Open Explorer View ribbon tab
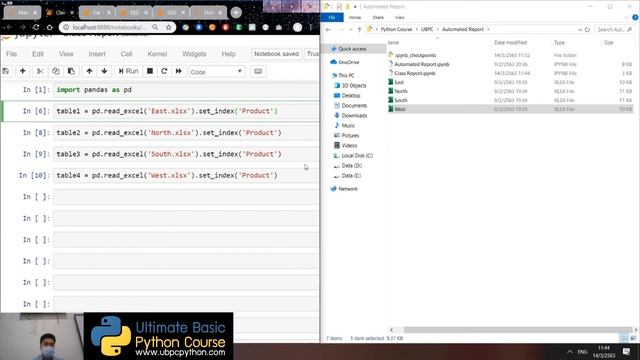This screenshot has width=640, height=360. pyautogui.click(x=400, y=18)
